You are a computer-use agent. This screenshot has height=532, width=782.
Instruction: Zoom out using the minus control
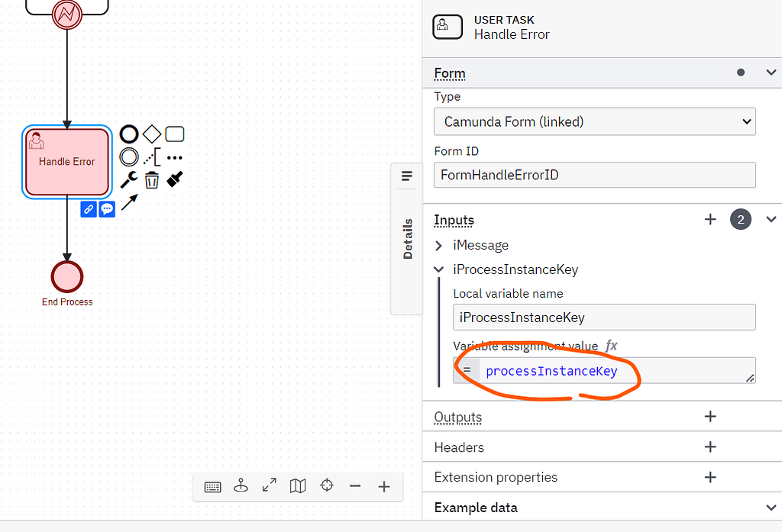(355, 486)
